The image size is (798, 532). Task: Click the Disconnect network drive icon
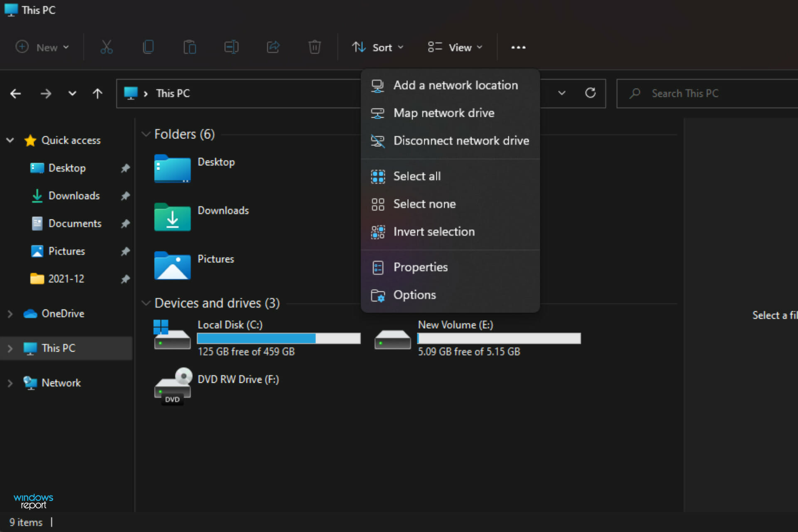pos(378,141)
